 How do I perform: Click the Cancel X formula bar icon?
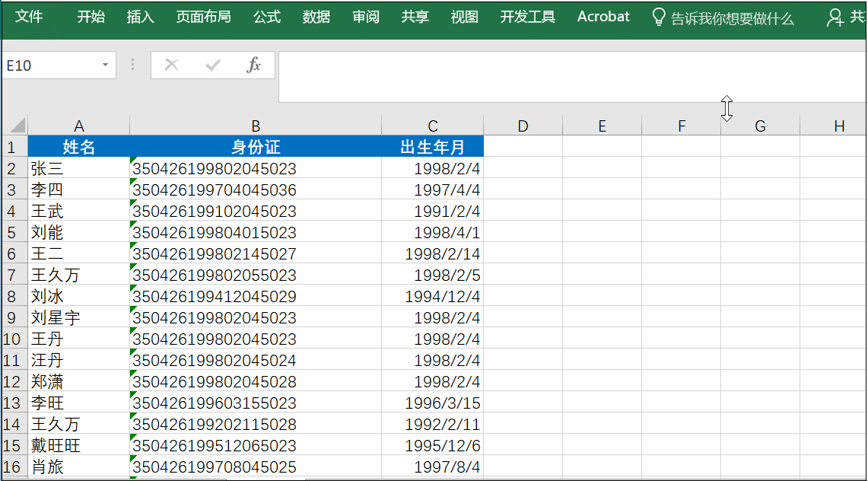(x=172, y=65)
